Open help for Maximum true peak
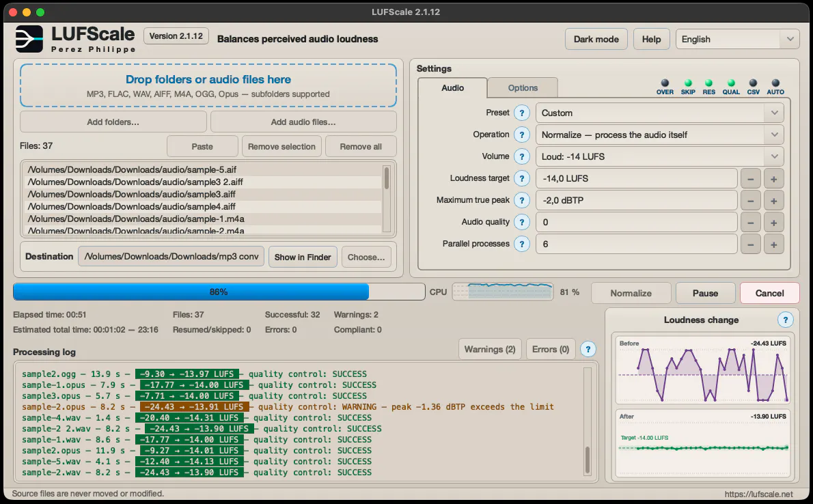813x504 pixels. point(521,200)
